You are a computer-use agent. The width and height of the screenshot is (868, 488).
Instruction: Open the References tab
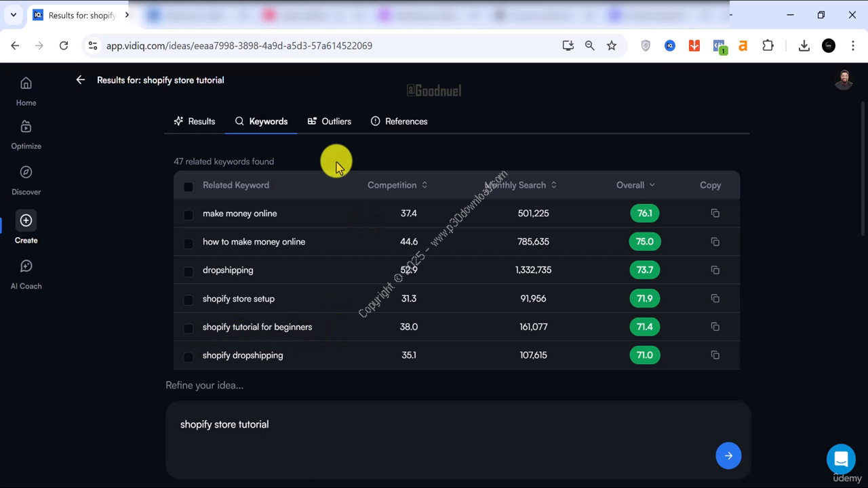click(x=399, y=121)
